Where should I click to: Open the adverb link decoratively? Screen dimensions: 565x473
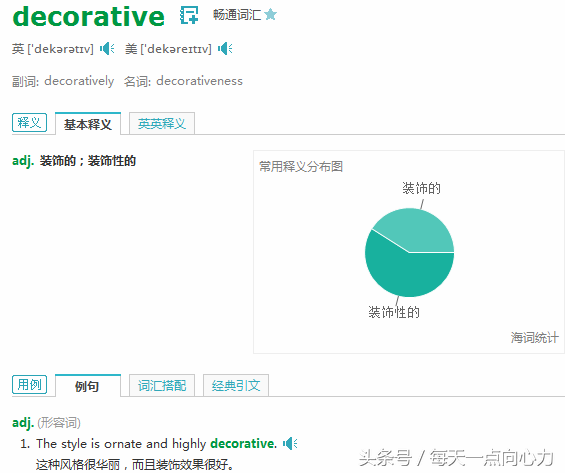pyautogui.click(x=79, y=81)
